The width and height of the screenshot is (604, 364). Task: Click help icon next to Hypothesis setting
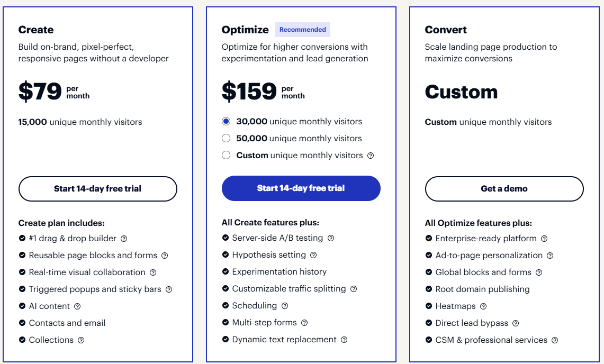pyautogui.click(x=313, y=255)
